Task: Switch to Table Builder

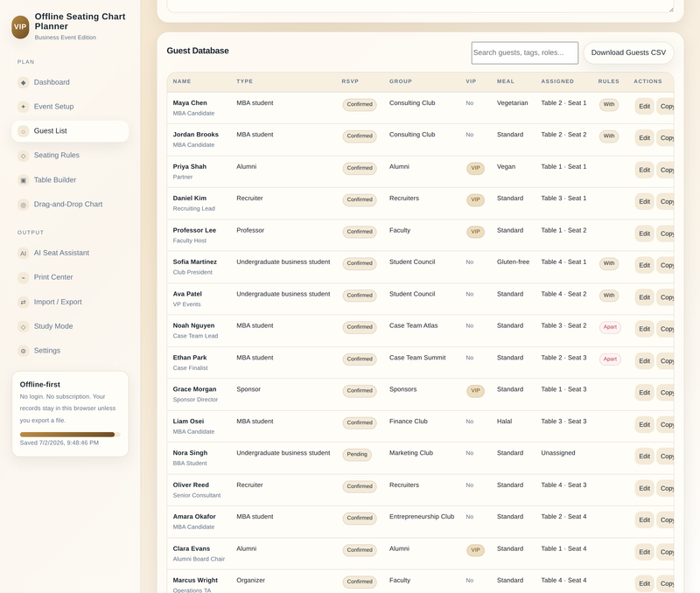Action: 70,180
